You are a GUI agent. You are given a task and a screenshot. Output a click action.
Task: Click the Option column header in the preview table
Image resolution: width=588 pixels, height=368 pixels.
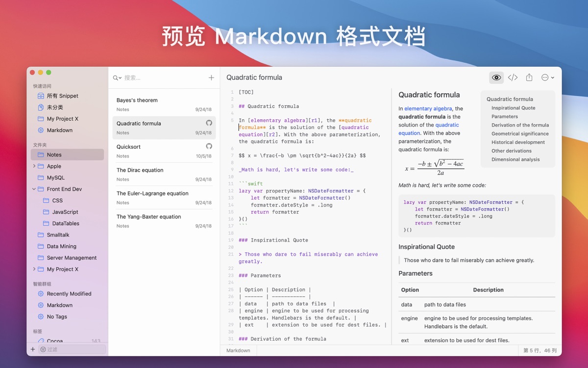coord(410,290)
